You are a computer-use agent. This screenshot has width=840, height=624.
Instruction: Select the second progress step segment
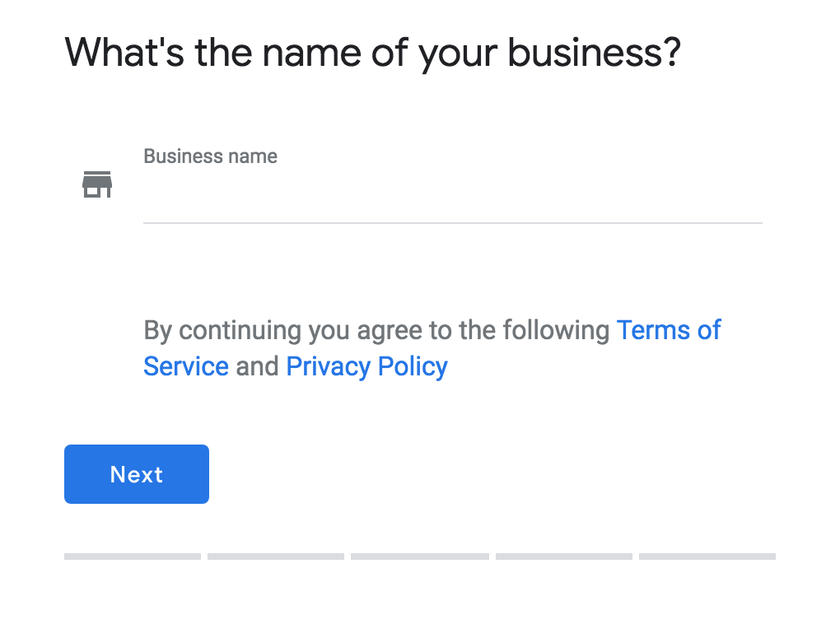click(x=276, y=556)
